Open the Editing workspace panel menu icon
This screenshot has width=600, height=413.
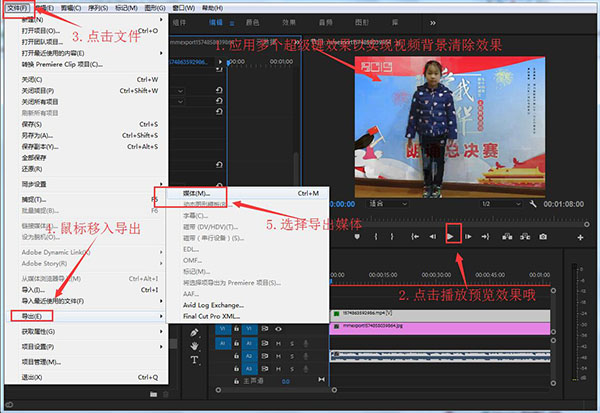click(232, 23)
